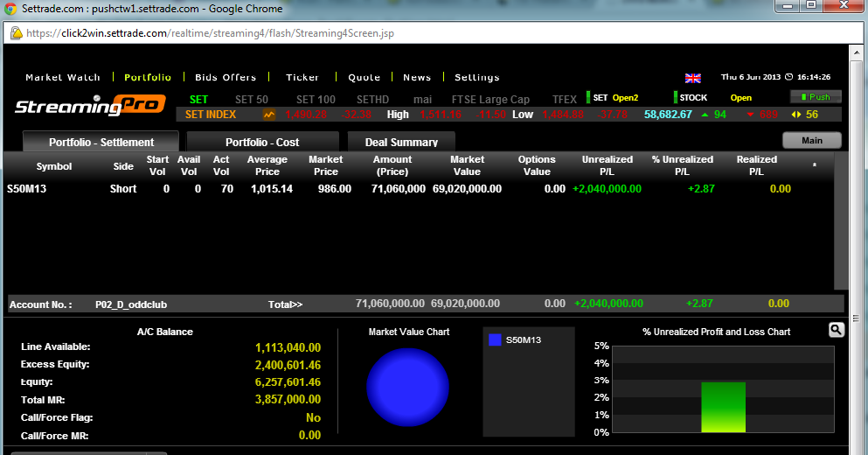
Task: Select Portfolio - Cost tab
Action: pyautogui.click(x=262, y=142)
